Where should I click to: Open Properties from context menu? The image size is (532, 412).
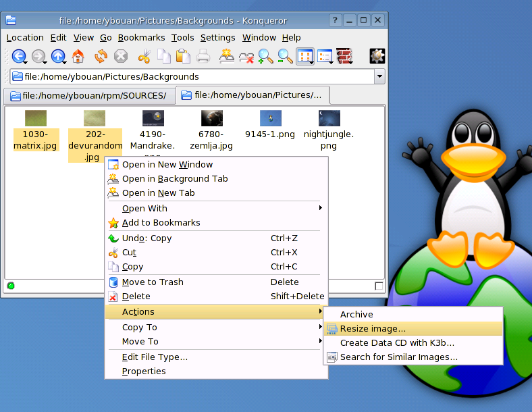tap(215, 371)
